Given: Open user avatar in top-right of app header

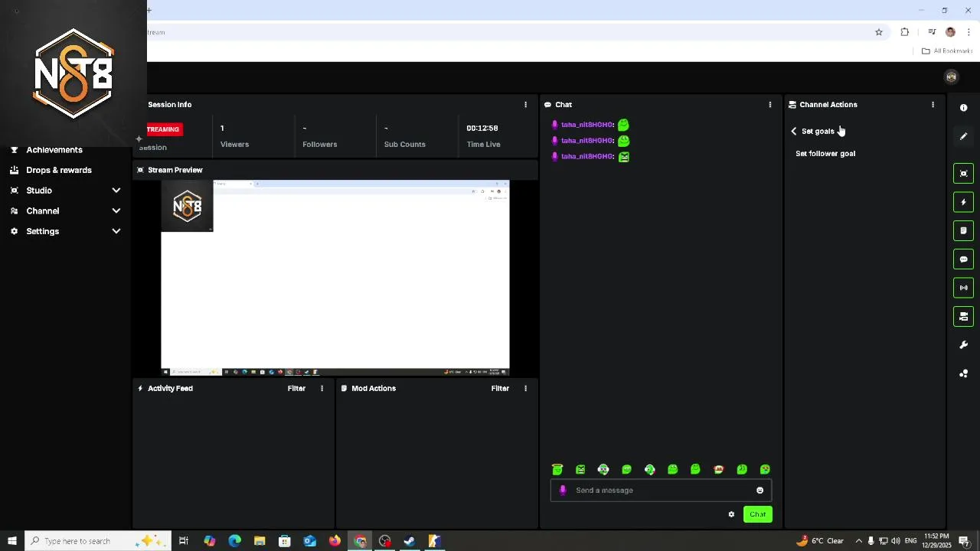Looking at the screenshot, I should tap(952, 77).
